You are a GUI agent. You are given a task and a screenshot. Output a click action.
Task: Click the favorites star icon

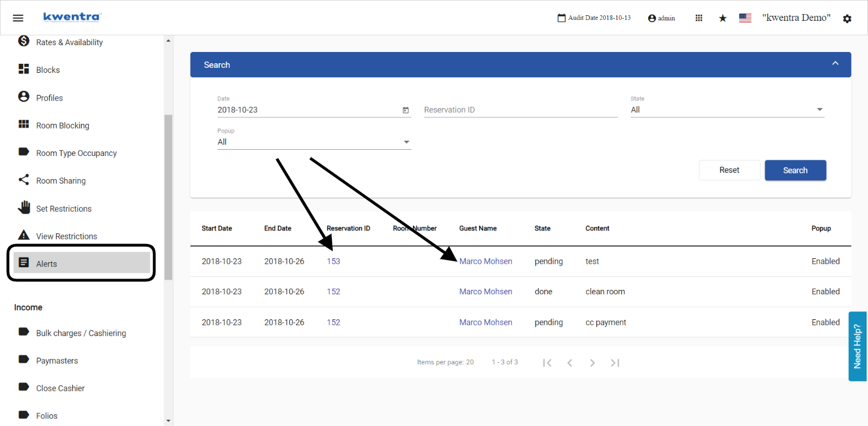pos(723,18)
